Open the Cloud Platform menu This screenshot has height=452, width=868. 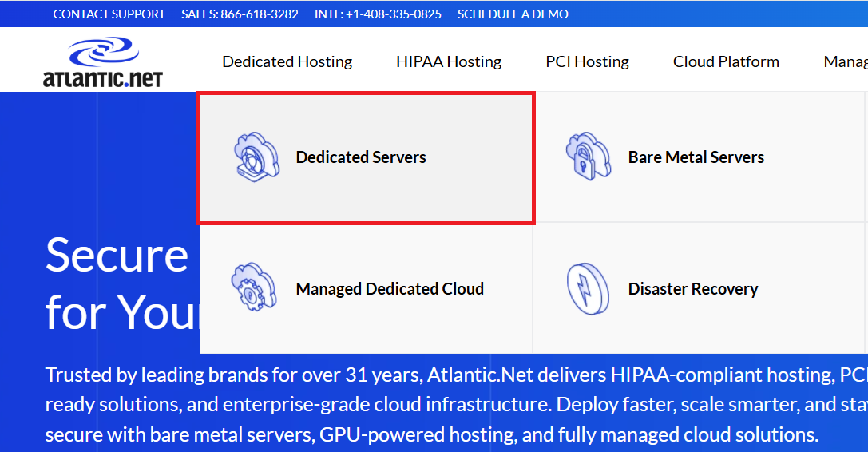(x=726, y=61)
